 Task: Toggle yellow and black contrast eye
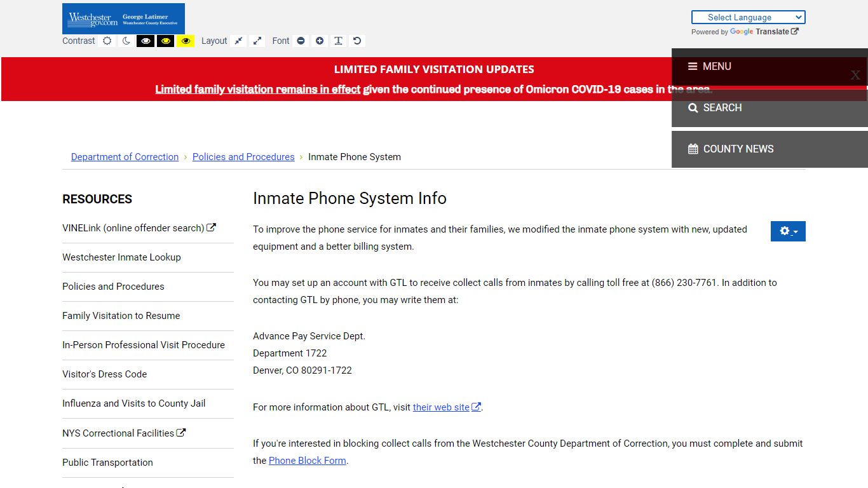pos(186,41)
